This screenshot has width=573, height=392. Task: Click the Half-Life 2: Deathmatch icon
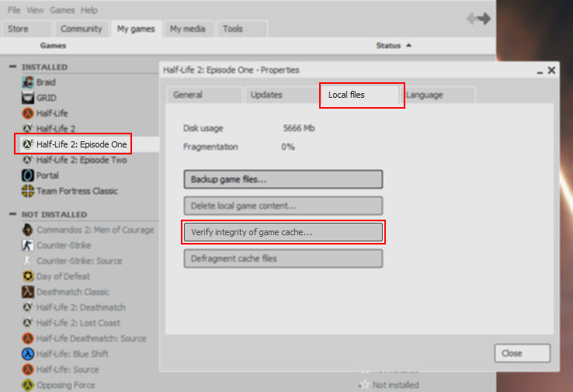[x=28, y=307]
